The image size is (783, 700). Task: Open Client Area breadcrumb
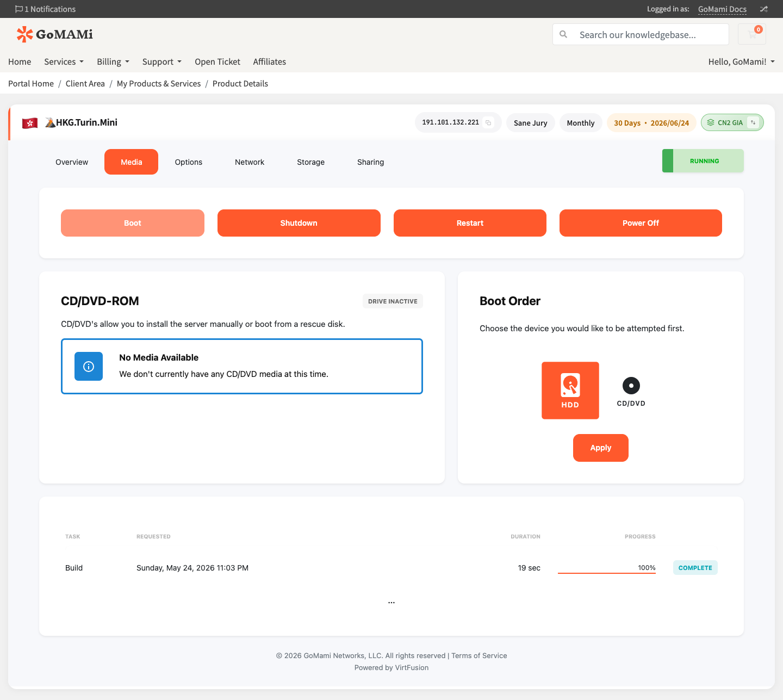point(85,84)
